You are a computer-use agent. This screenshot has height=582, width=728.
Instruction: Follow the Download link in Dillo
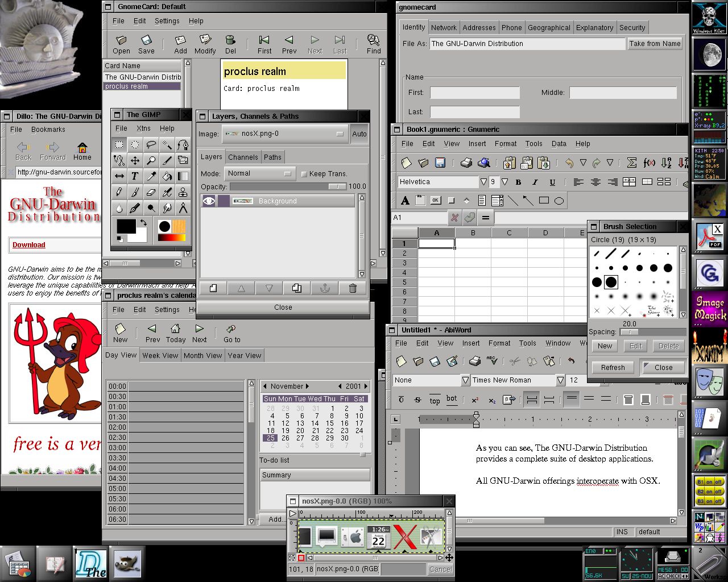point(29,245)
